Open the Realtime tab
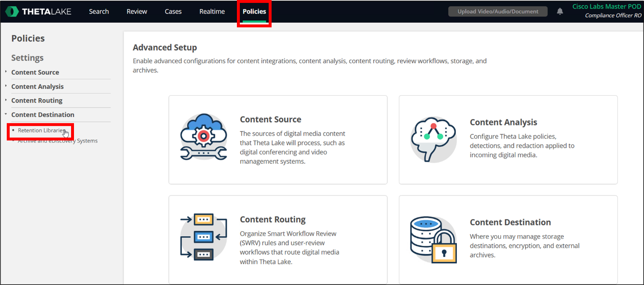 (x=212, y=12)
